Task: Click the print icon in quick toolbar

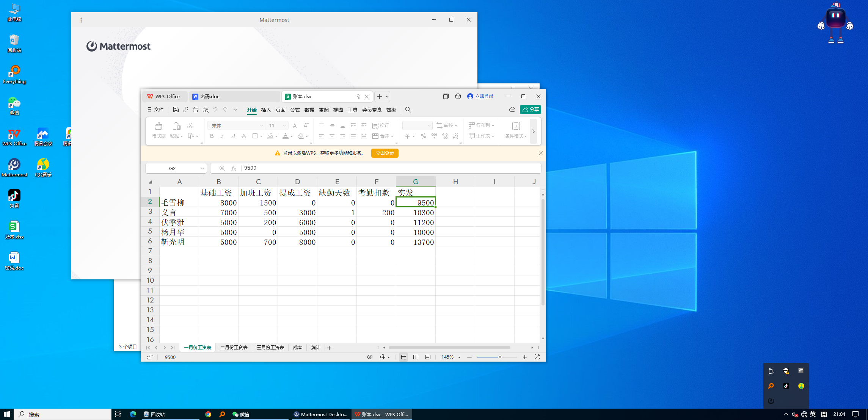Action: [196, 110]
